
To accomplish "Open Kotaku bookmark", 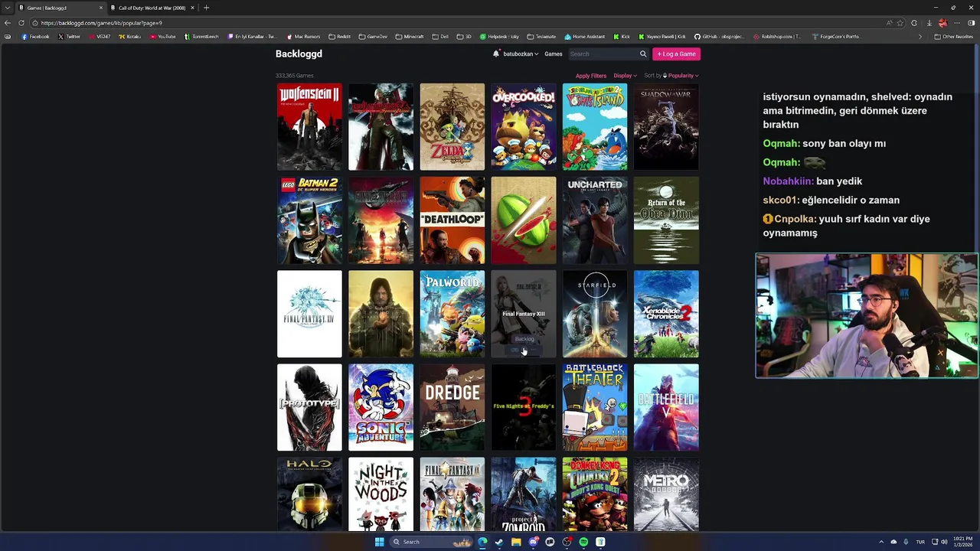I will coord(130,36).
